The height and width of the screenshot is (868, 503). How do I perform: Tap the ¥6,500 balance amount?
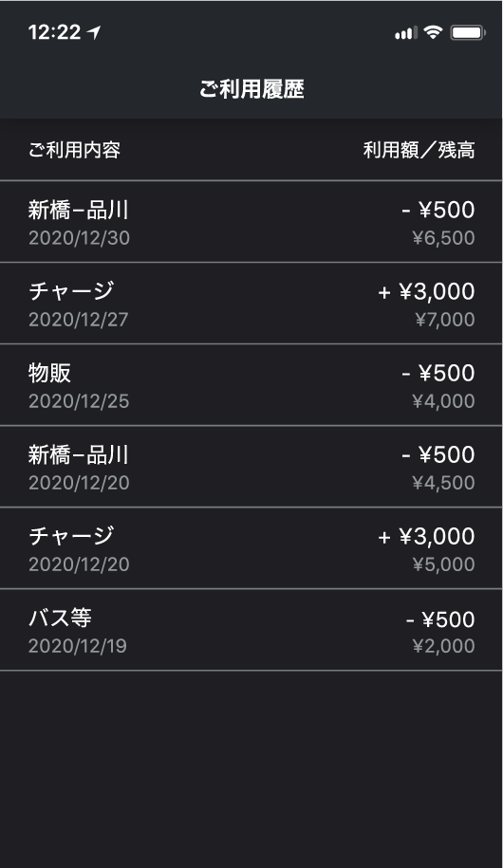click(x=444, y=238)
